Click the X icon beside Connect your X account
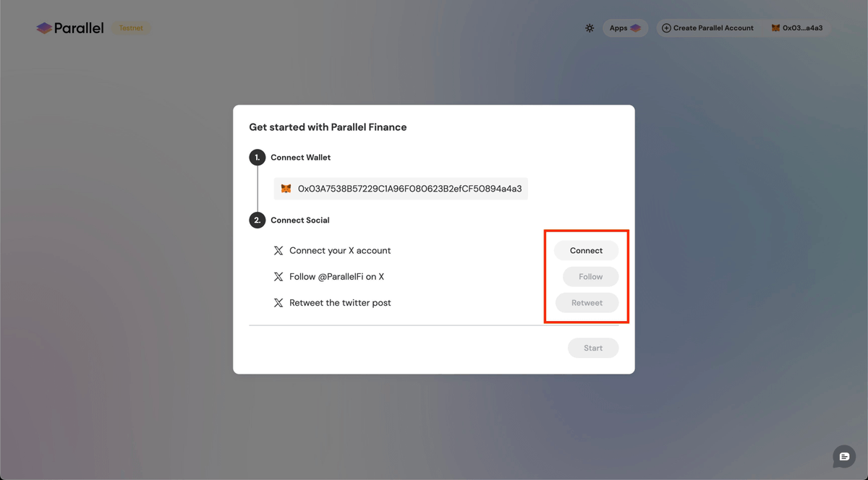Screen dimensions: 868x480 pos(278,251)
